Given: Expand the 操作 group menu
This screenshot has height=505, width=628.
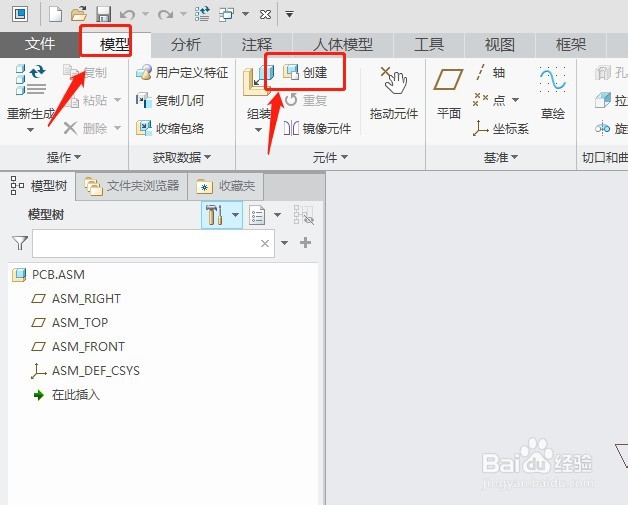Looking at the screenshot, I should 64,157.
